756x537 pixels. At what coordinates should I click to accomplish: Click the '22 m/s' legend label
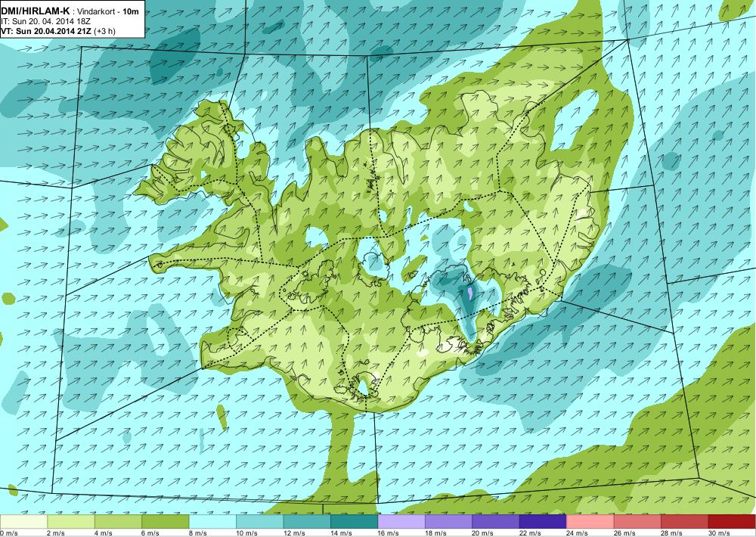pyautogui.click(x=530, y=533)
